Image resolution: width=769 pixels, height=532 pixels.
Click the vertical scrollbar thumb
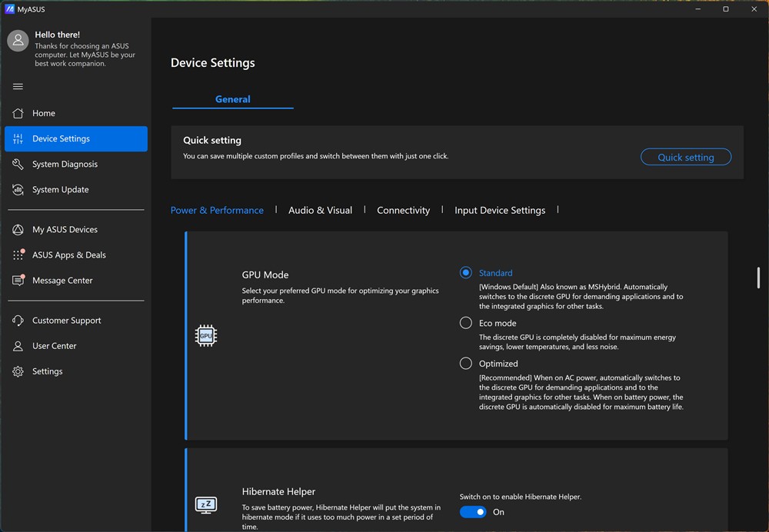click(x=758, y=277)
